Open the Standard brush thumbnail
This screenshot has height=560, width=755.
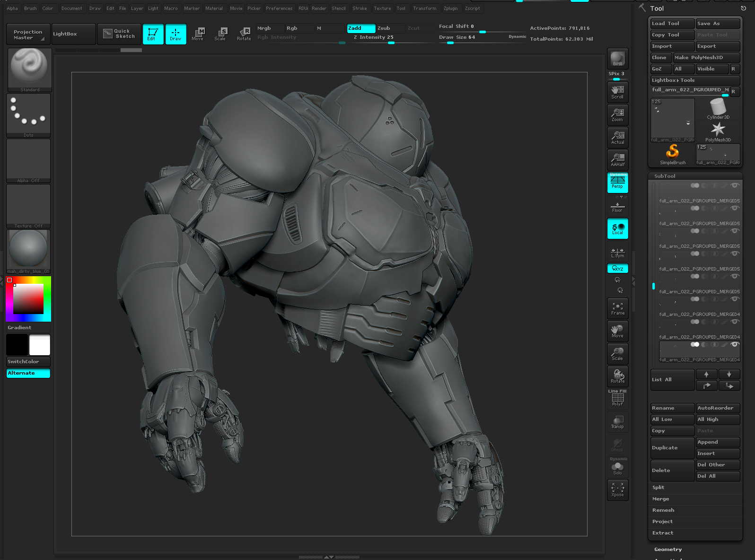pos(29,70)
